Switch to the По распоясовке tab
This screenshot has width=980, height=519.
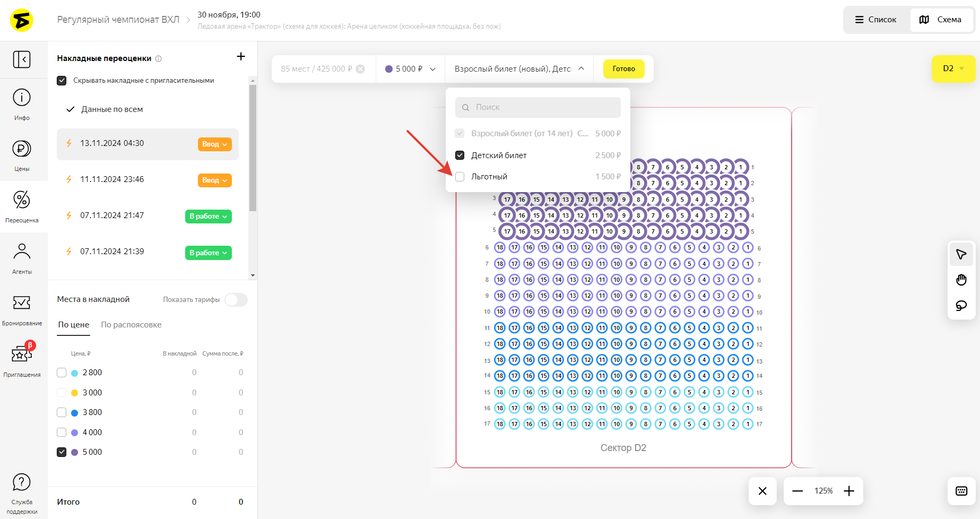[x=131, y=325]
